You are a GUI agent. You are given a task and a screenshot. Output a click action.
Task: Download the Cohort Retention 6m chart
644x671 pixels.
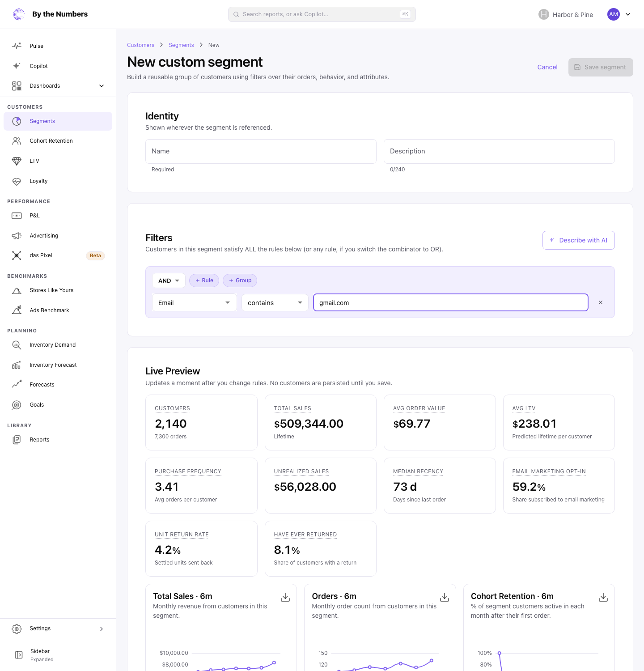603,597
